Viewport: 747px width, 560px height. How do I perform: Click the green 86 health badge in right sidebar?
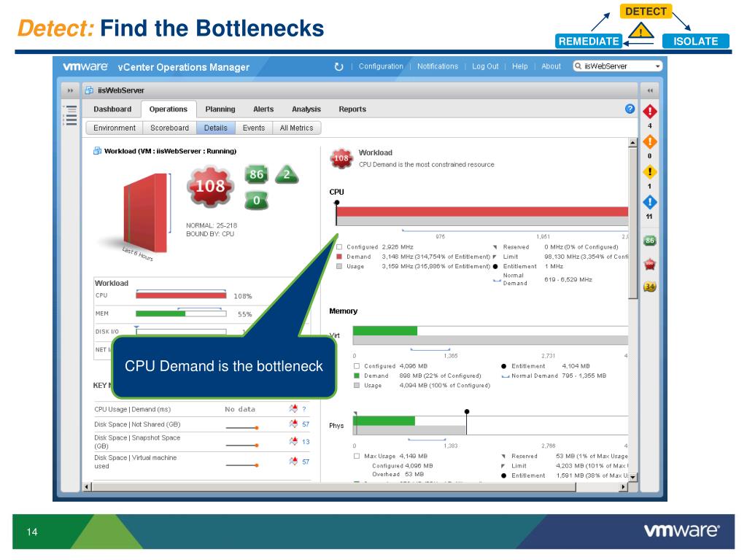point(650,241)
